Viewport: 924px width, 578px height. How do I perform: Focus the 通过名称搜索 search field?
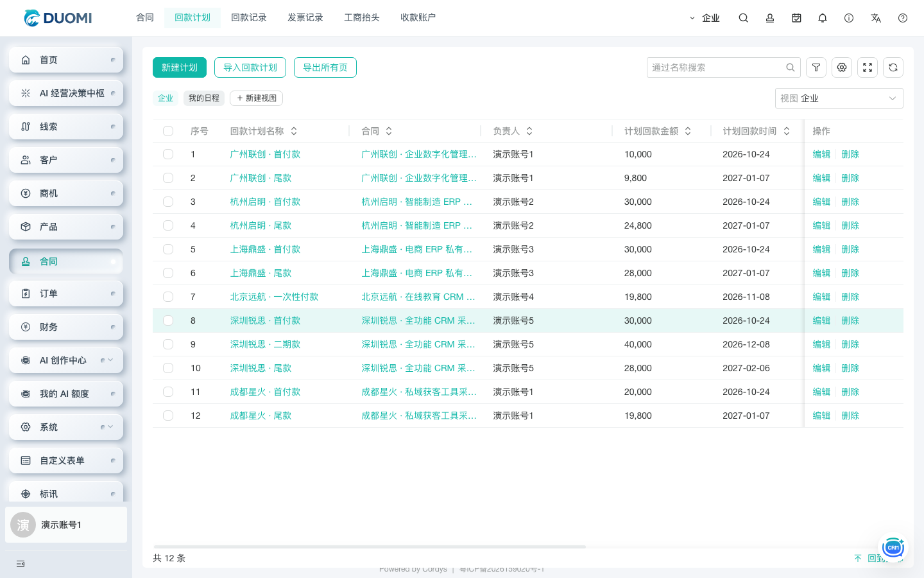[724, 67]
